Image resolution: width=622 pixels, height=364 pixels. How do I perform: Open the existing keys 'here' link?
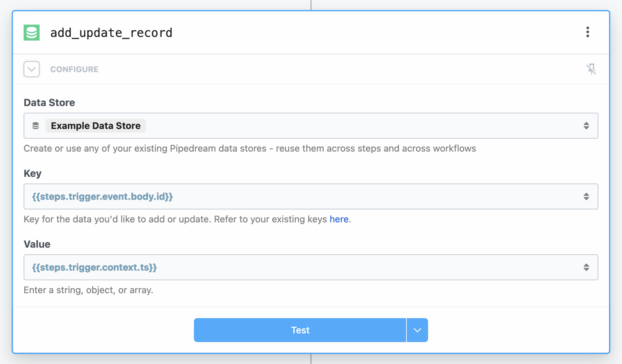click(x=339, y=219)
